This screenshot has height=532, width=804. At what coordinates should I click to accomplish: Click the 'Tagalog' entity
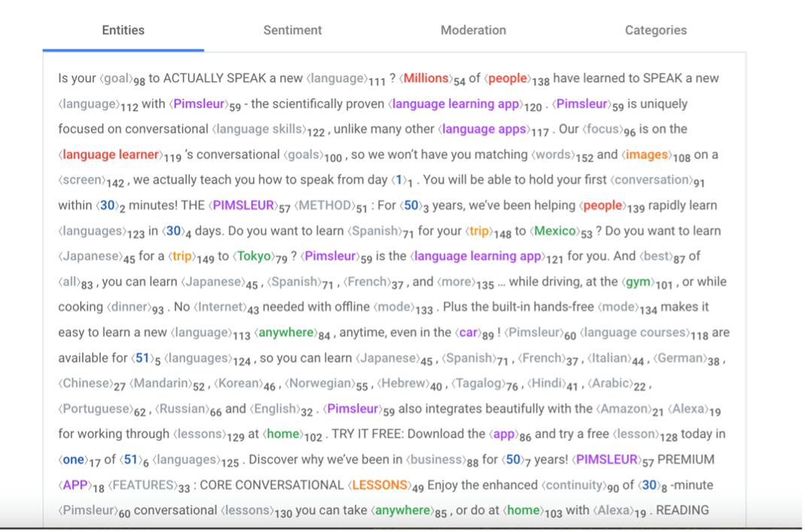click(478, 383)
